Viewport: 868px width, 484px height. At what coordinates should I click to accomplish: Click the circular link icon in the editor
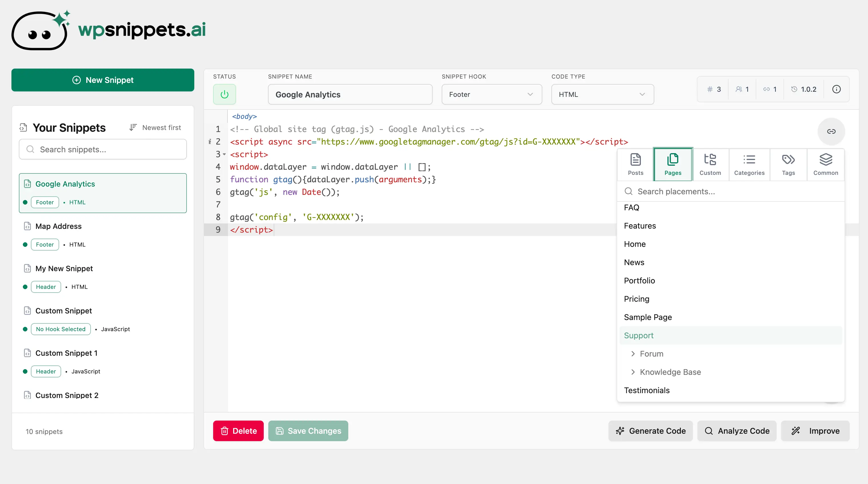click(x=831, y=131)
